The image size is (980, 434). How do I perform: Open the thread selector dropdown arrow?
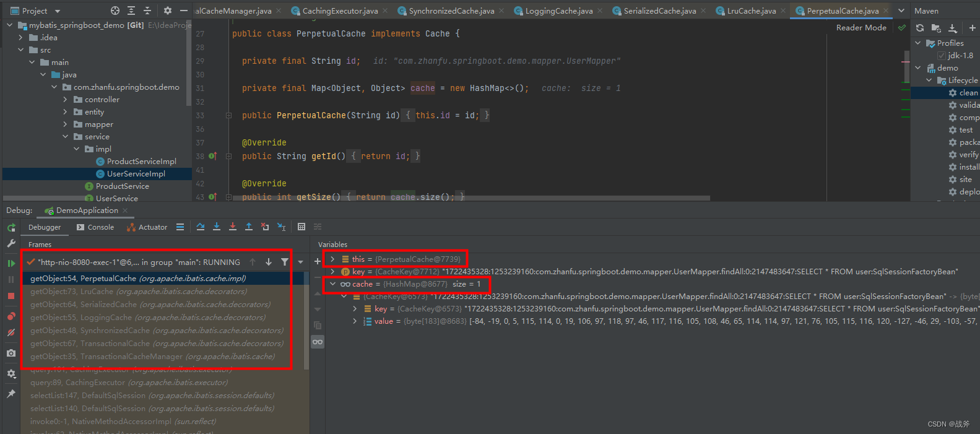click(x=301, y=263)
